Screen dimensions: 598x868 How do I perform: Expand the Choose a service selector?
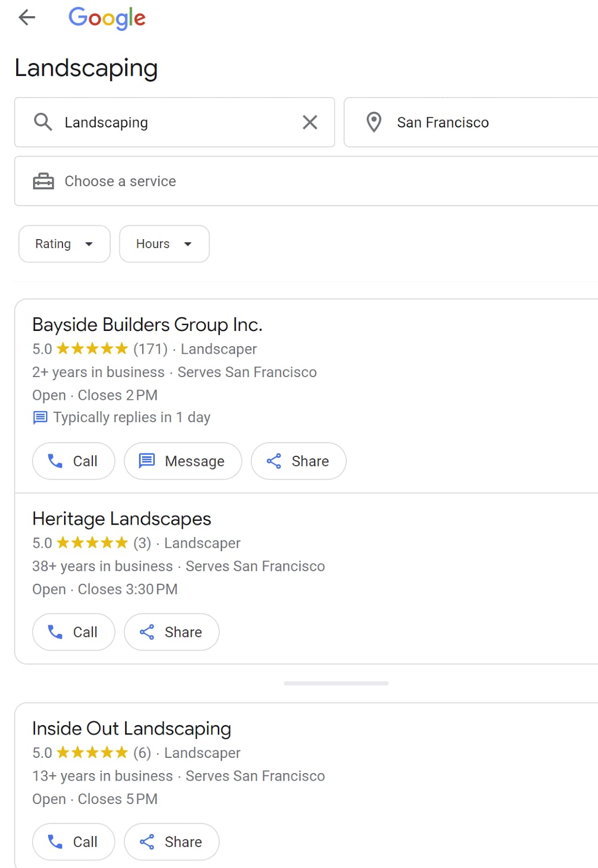(304, 181)
